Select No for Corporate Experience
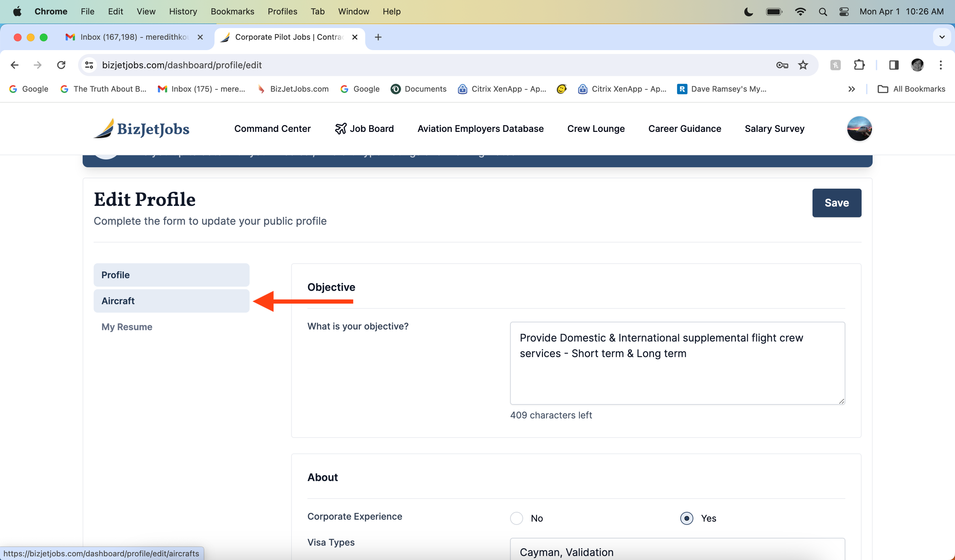This screenshot has width=955, height=560. pyautogui.click(x=516, y=518)
